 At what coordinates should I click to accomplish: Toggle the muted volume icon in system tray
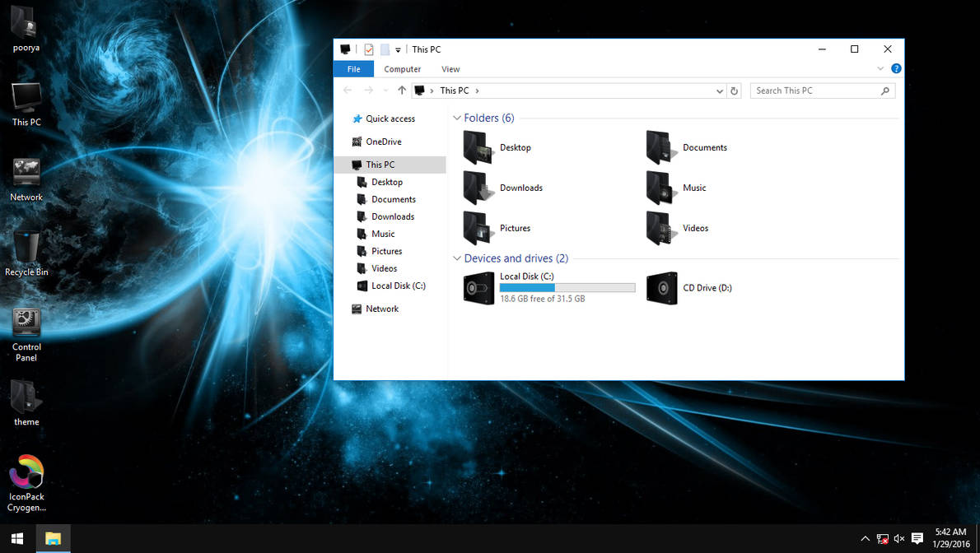coord(898,539)
